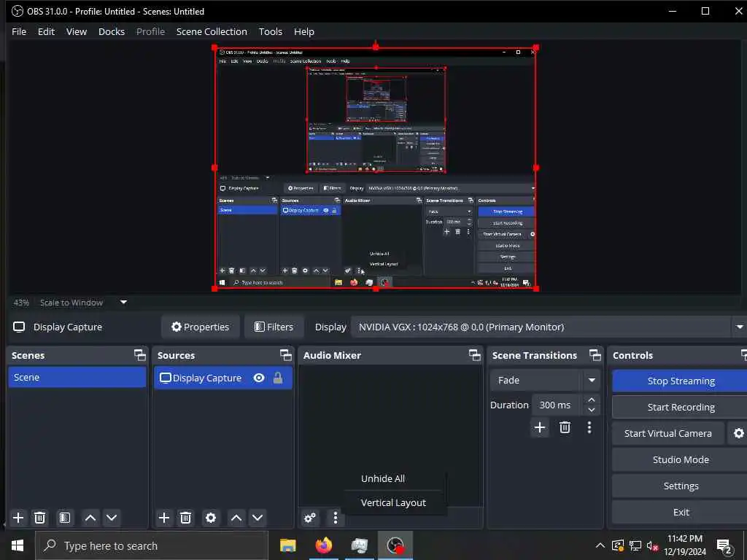Open virtual camera settings gear
This screenshot has height=560, width=747.
(x=738, y=433)
